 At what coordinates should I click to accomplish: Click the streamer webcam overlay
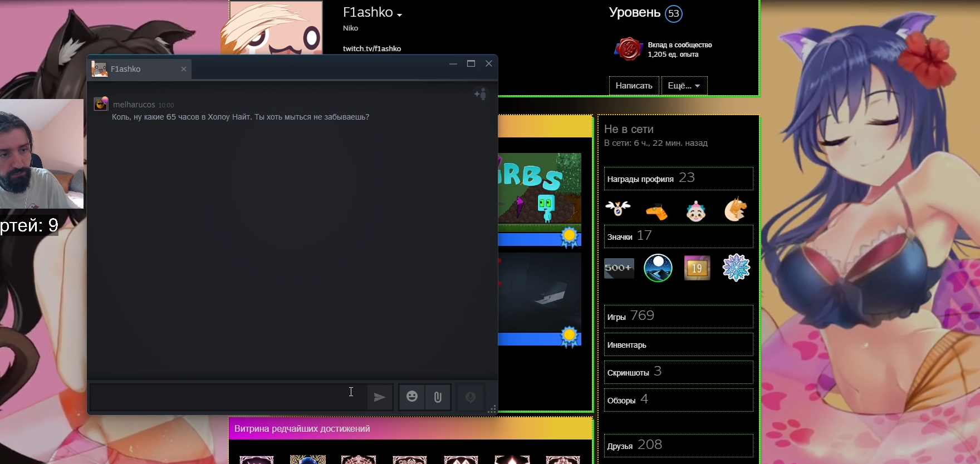(x=42, y=154)
